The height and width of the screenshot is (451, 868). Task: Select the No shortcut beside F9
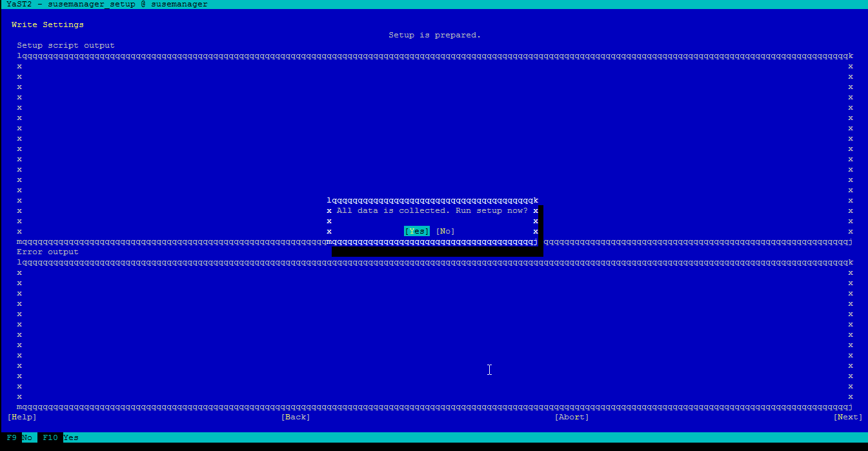[x=27, y=437]
